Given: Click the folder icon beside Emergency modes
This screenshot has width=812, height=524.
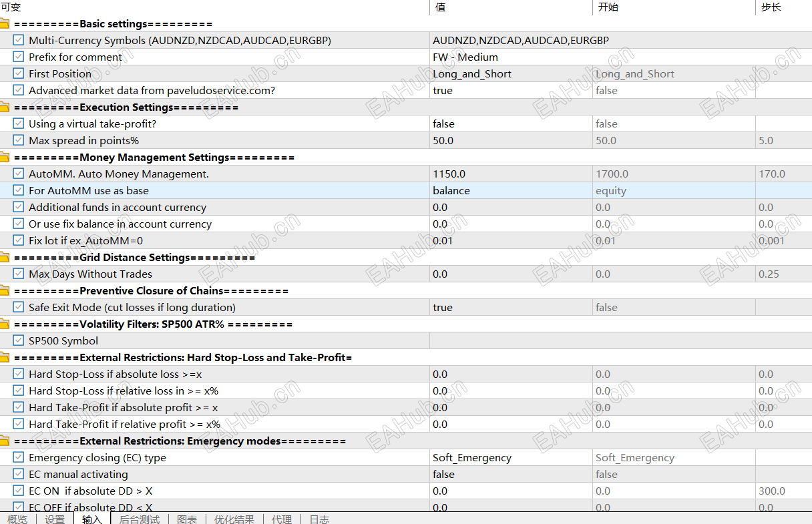Looking at the screenshot, I should 7,441.
